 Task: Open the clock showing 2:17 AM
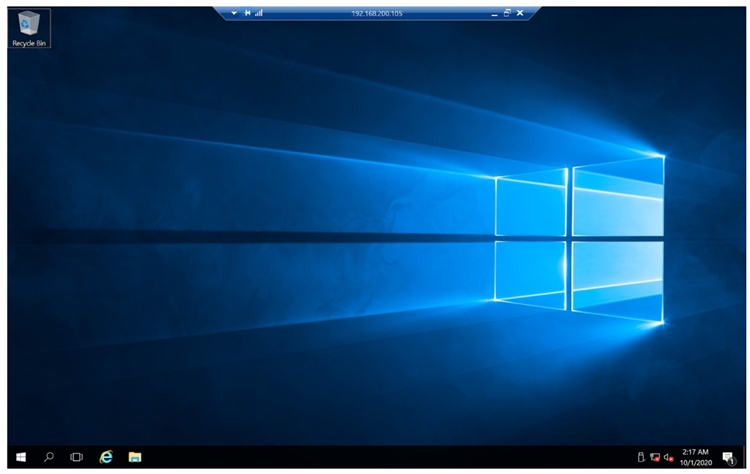tap(696, 457)
